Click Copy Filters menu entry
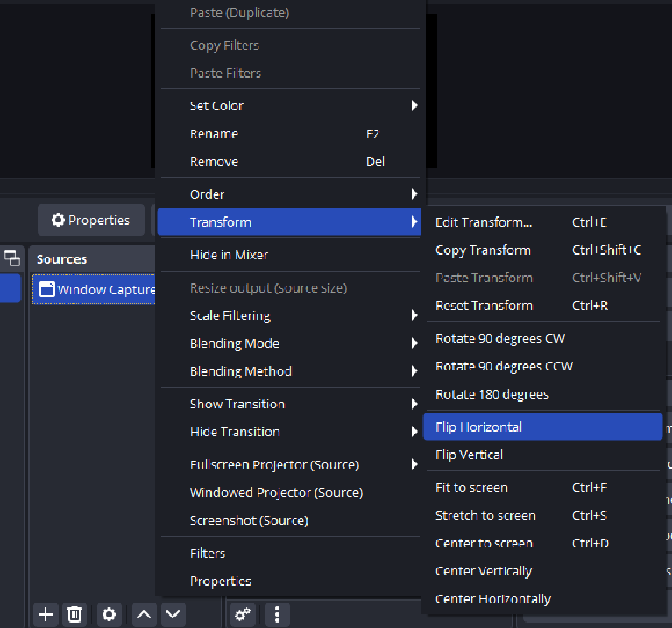672x628 pixels. pyautogui.click(x=290, y=46)
